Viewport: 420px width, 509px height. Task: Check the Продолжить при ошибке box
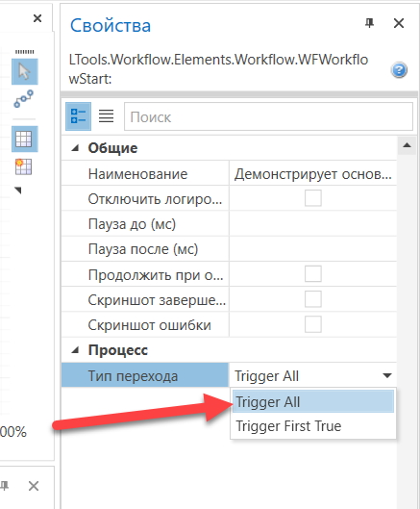point(313,274)
